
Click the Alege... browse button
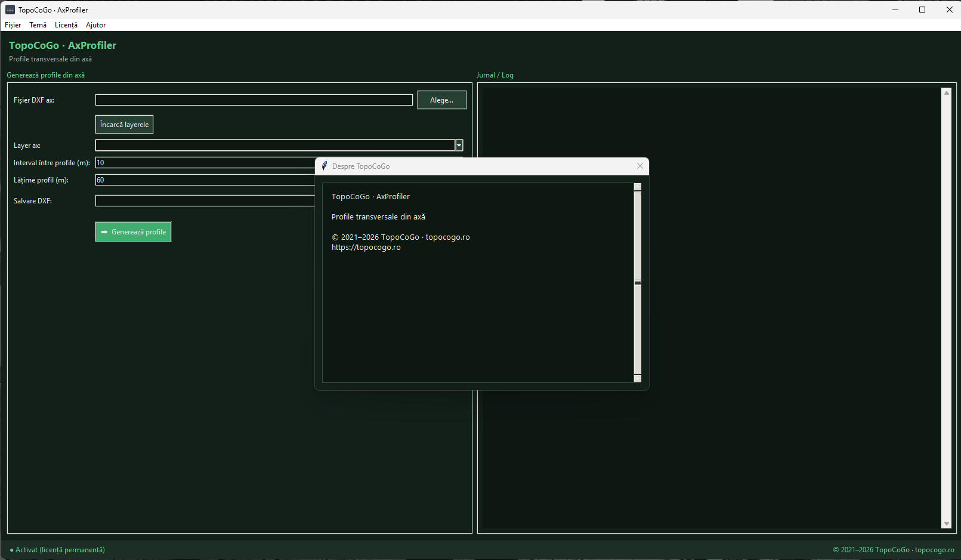pyautogui.click(x=441, y=100)
